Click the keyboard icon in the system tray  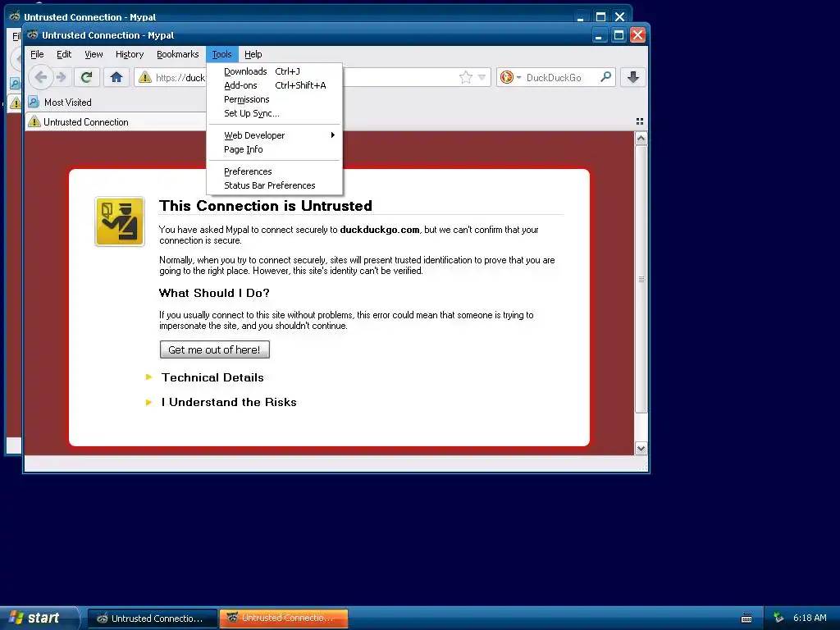click(746, 619)
